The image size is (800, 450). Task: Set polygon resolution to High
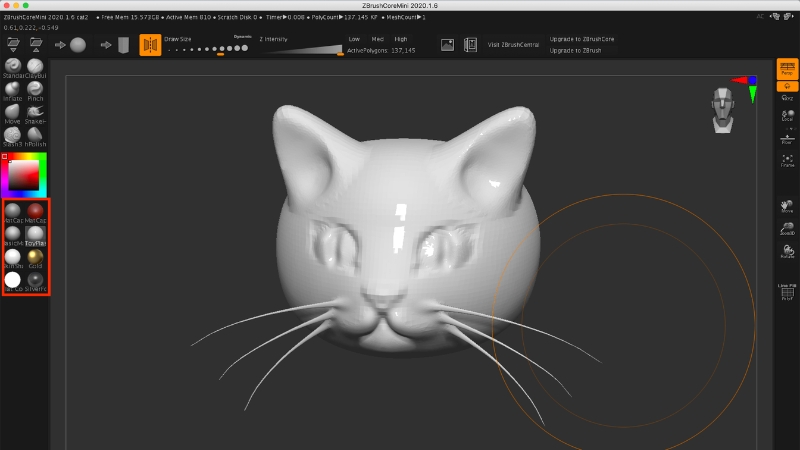[401, 38]
